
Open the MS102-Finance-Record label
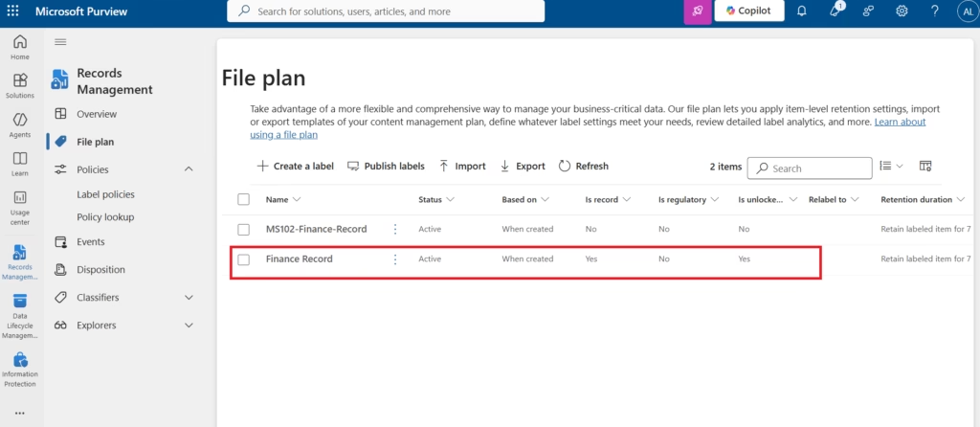point(316,229)
